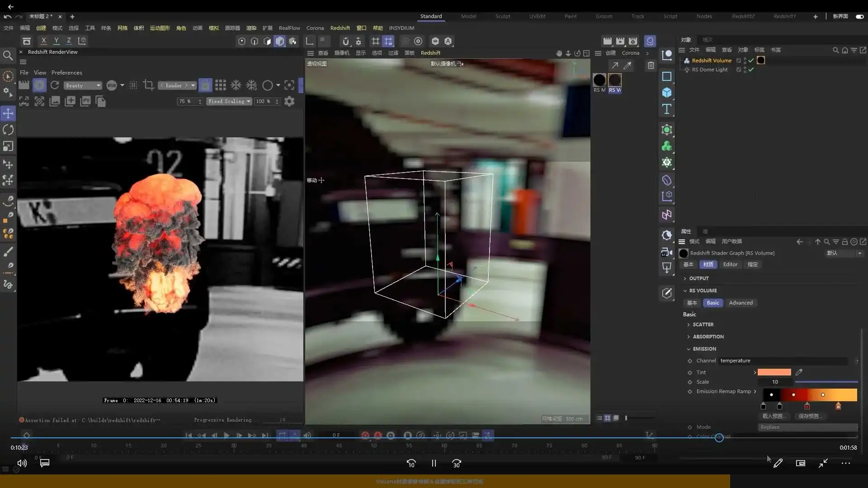The image size is (868, 488).
Task: Open the Beauty AOV dropdown
Action: tap(83, 85)
